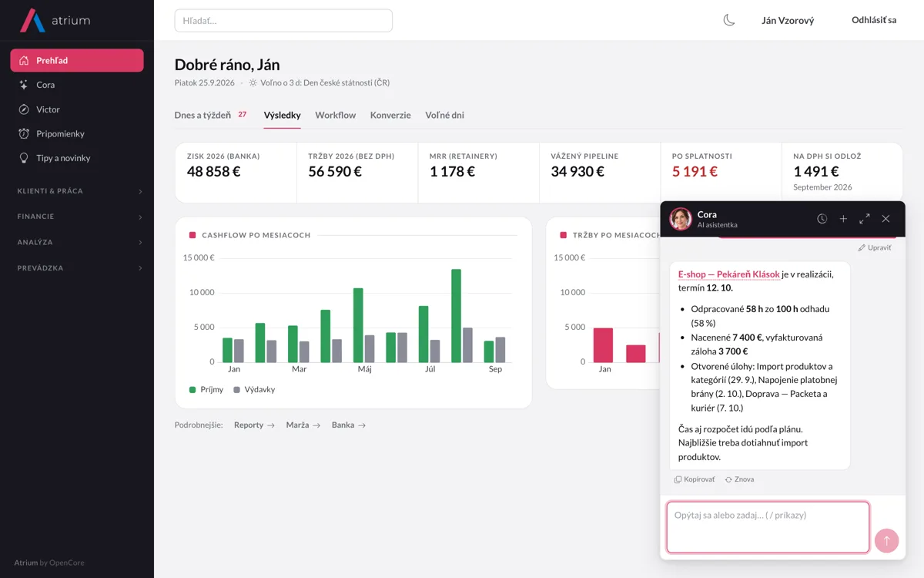Follow the Reporty detail link
924x578 pixels.
(x=254, y=425)
